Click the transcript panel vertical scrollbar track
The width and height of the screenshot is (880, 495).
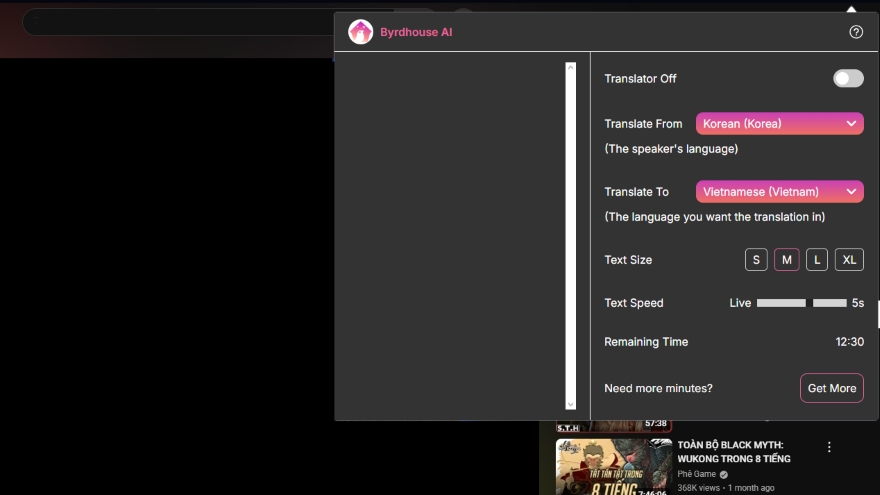(x=571, y=236)
